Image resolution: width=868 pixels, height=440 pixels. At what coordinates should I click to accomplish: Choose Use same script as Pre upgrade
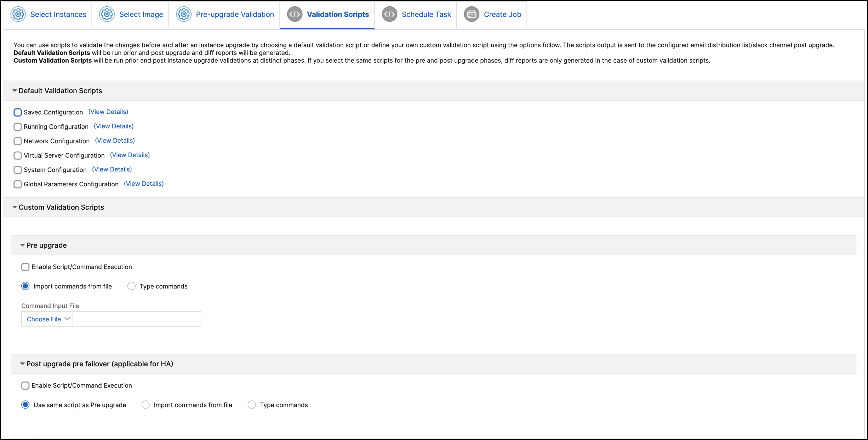click(x=25, y=405)
